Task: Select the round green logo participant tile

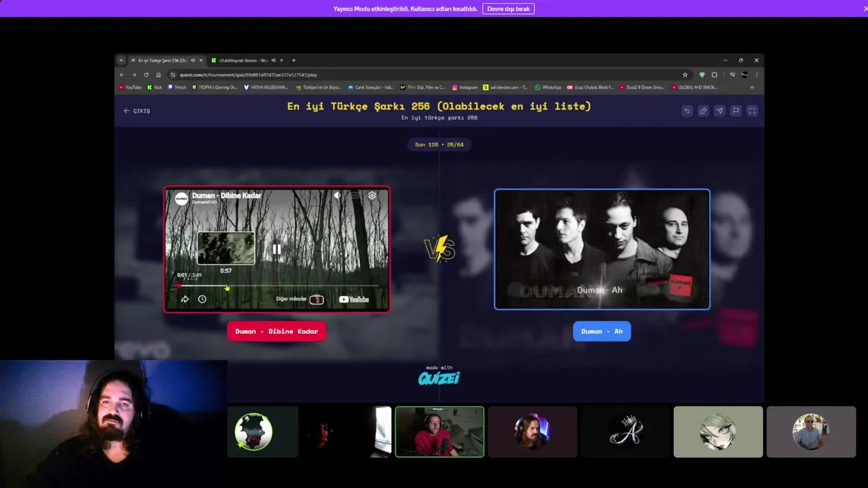Action: coord(254,432)
